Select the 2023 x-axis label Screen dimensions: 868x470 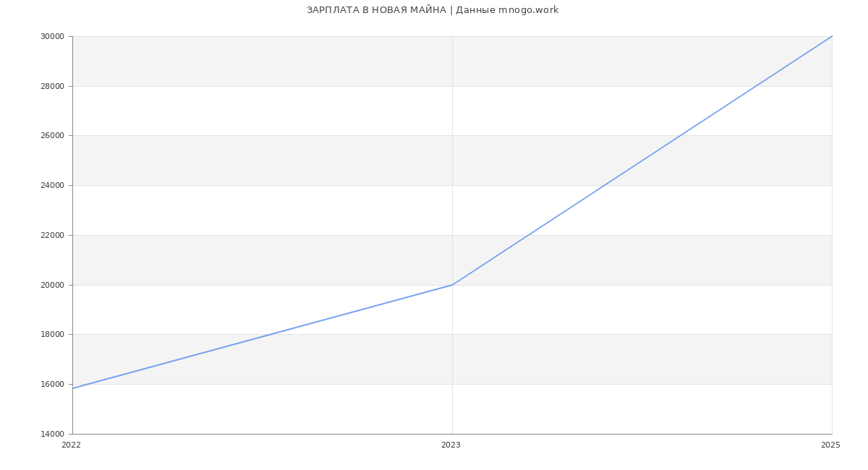coord(451,445)
